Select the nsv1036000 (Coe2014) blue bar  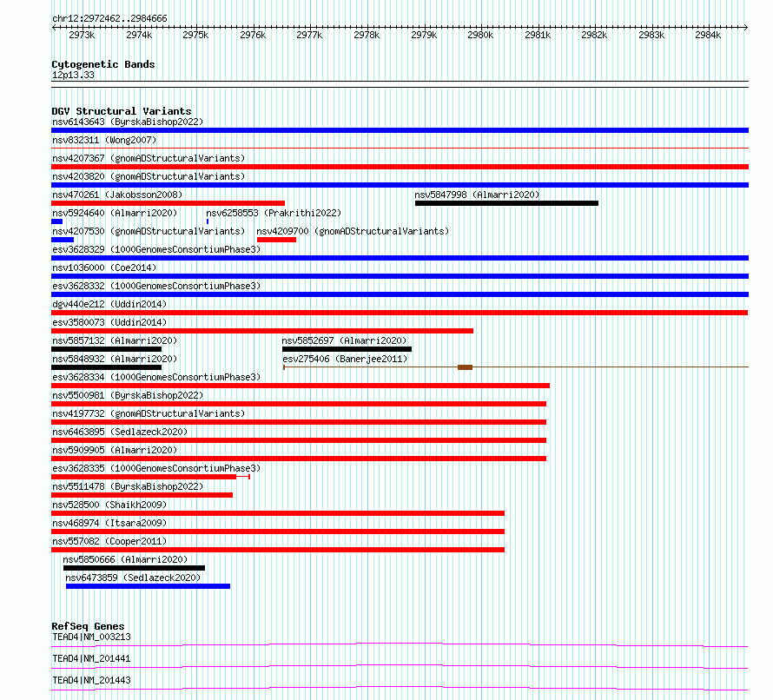400,276
